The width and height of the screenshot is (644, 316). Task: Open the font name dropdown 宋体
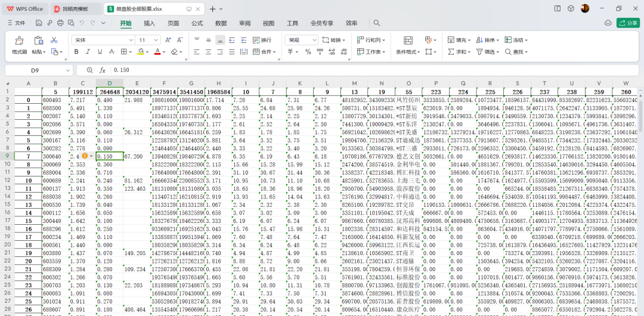click(131, 40)
